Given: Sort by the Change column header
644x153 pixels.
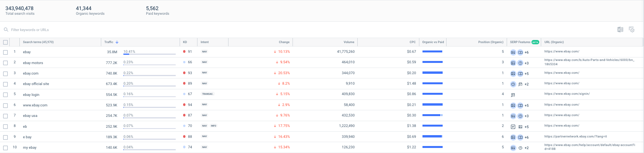Looking at the screenshot, I should click(284, 42).
